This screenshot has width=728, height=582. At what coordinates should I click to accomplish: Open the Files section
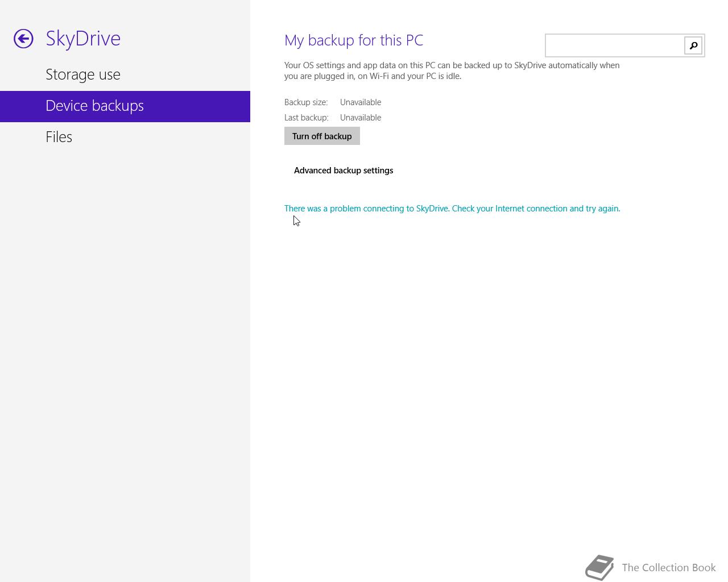coord(125,137)
